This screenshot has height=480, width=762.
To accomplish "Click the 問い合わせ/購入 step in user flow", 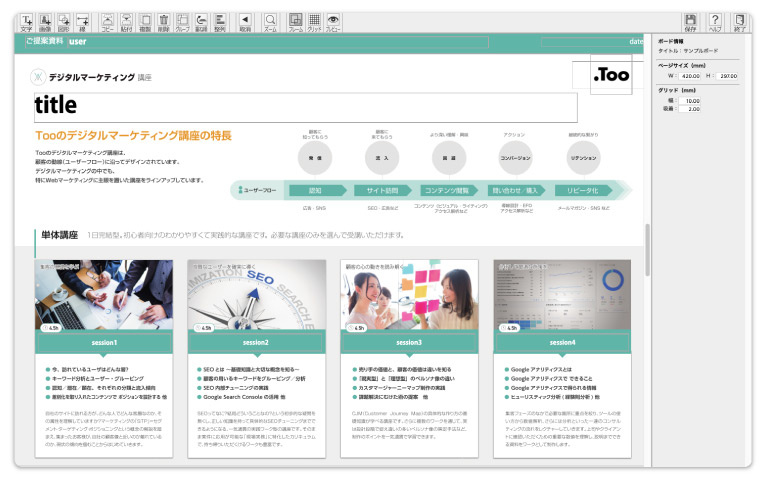I will click(x=515, y=190).
